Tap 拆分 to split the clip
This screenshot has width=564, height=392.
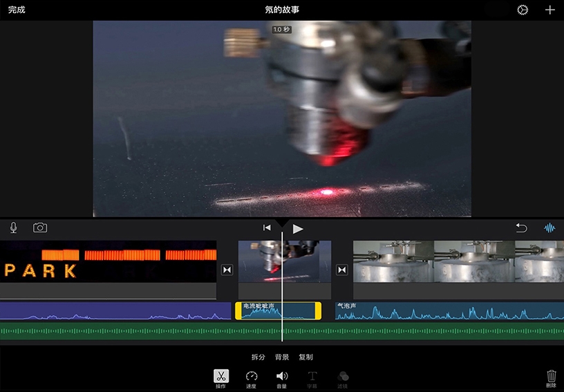[258, 357]
